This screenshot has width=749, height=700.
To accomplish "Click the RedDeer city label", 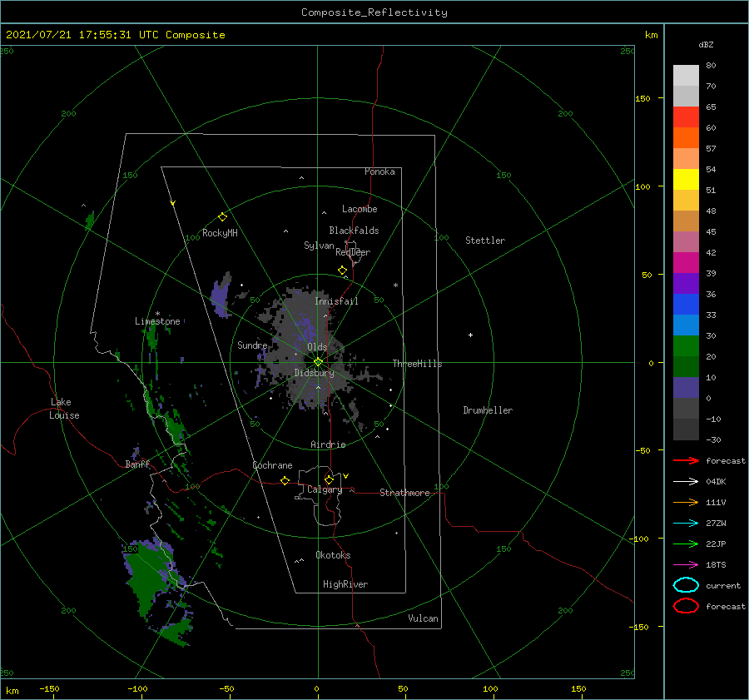I will click(x=353, y=252).
